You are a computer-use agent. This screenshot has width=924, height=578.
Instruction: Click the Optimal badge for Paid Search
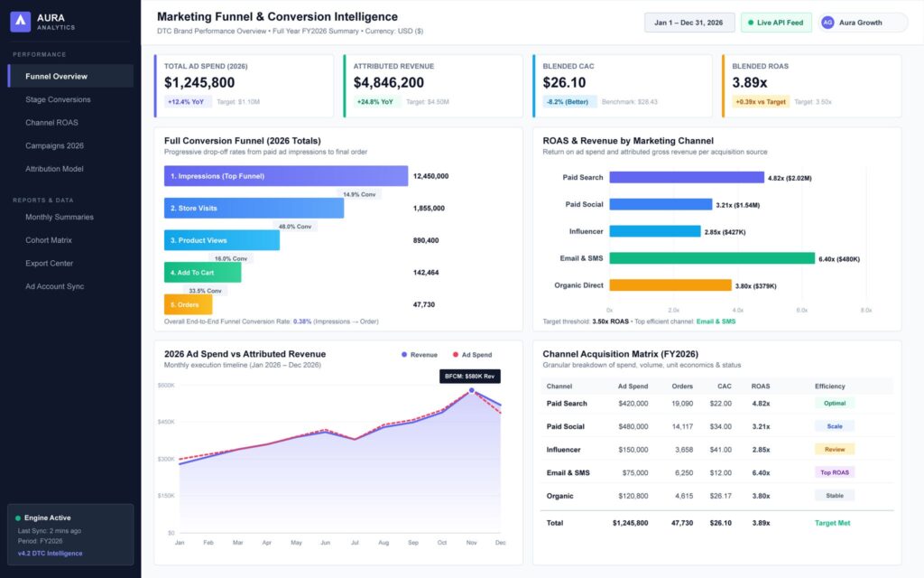835,404
